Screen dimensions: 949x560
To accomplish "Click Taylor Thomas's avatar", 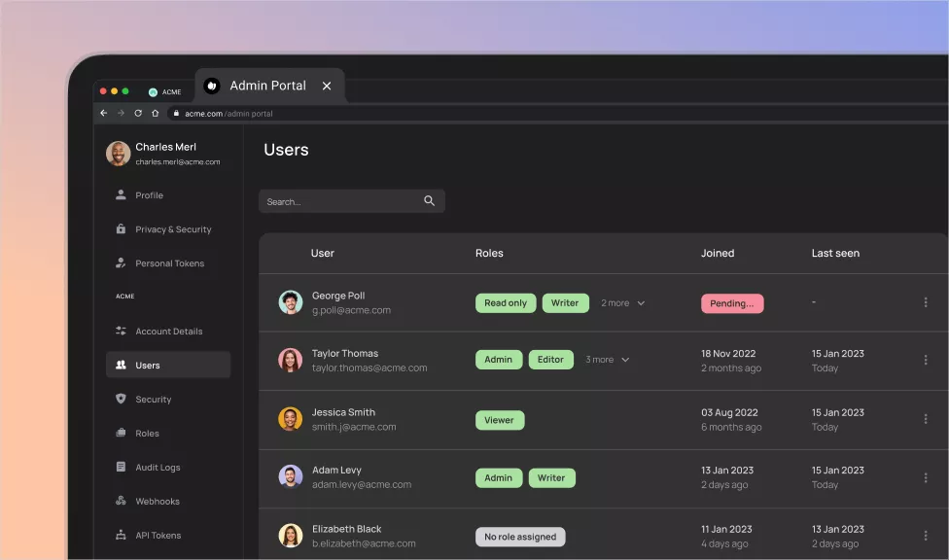I will point(291,360).
